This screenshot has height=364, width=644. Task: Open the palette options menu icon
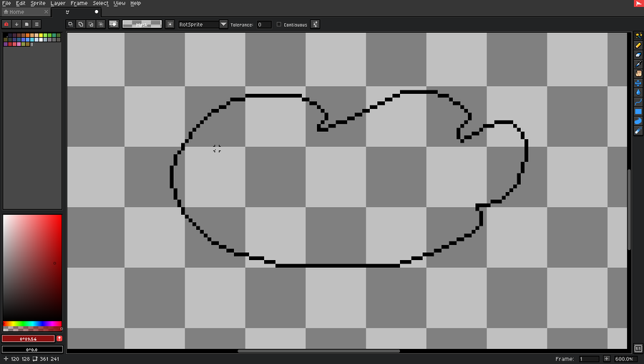coord(36,24)
